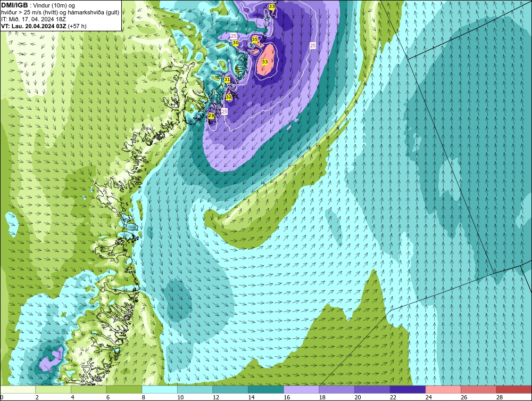
Task: Click the 14–16 m/s dark teal swatch
Action: [x=266, y=389]
